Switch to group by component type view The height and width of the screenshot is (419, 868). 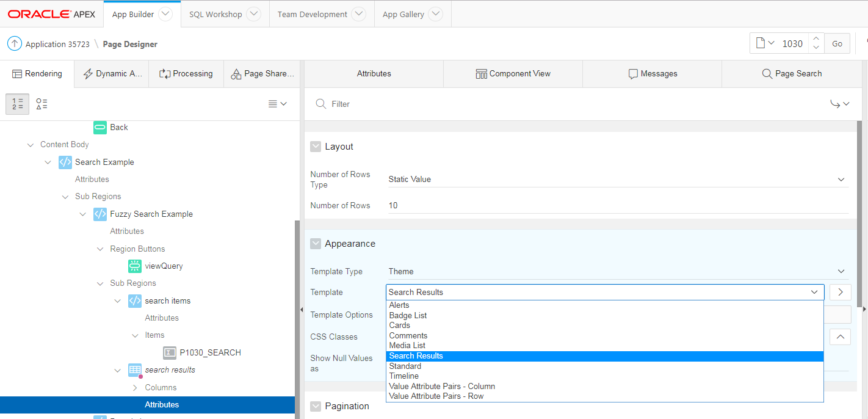click(x=42, y=104)
